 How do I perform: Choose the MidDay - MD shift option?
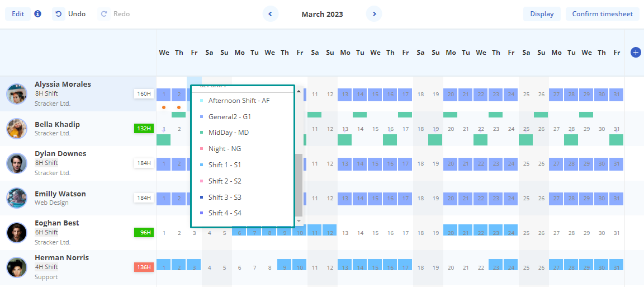228,133
